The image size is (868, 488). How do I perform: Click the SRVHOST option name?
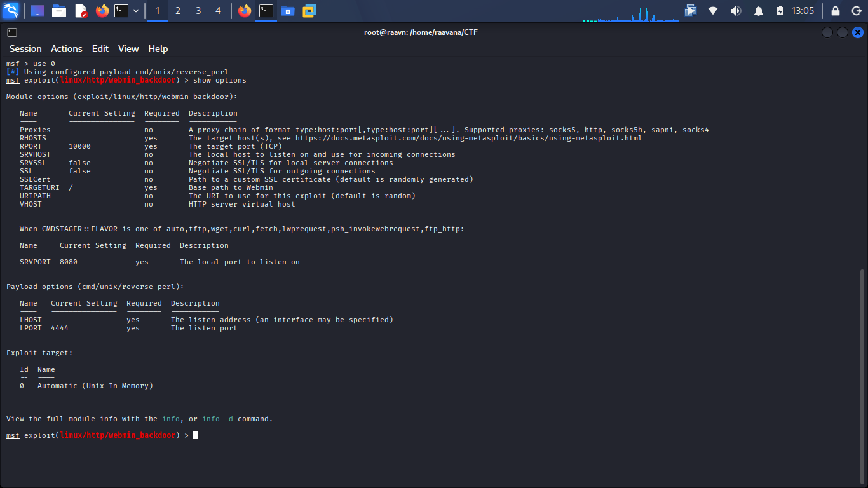pyautogui.click(x=35, y=154)
